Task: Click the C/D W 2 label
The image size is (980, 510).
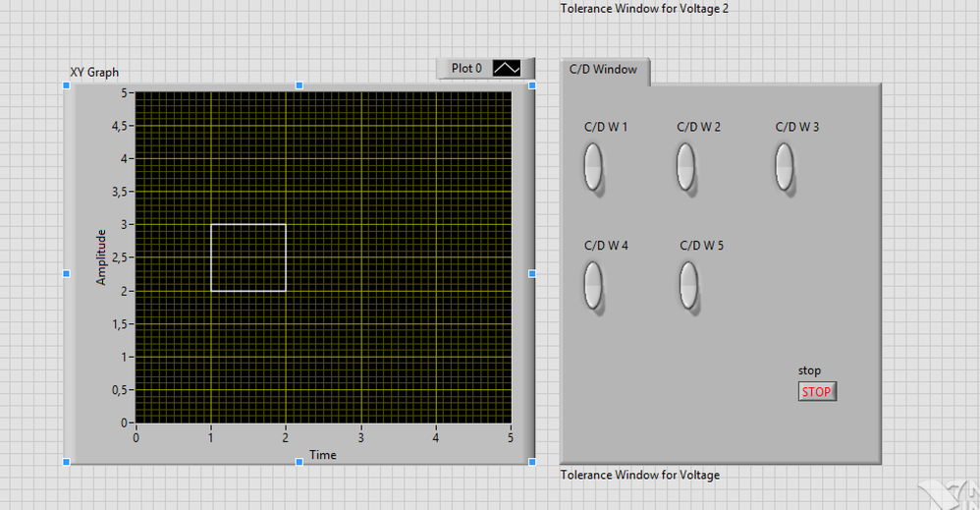Action: pos(699,127)
